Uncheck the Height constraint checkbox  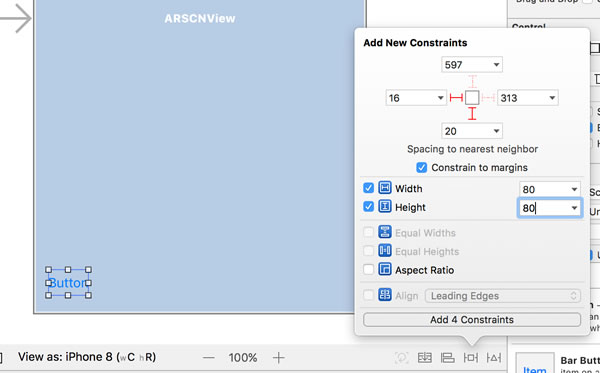[x=368, y=207]
